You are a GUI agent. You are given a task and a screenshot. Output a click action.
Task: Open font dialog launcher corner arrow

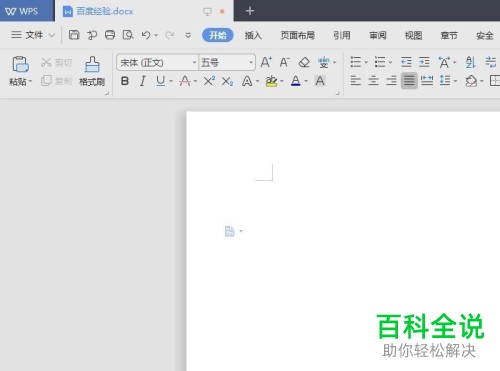[337, 93]
